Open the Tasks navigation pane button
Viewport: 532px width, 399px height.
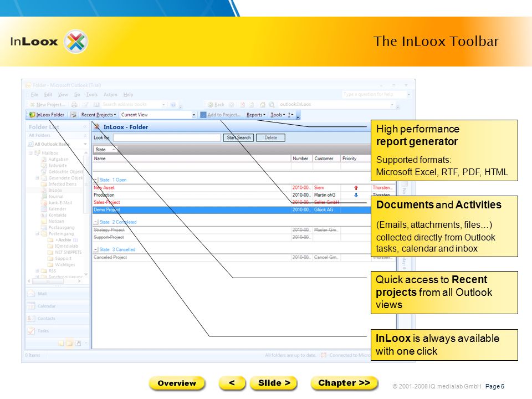click(57, 331)
